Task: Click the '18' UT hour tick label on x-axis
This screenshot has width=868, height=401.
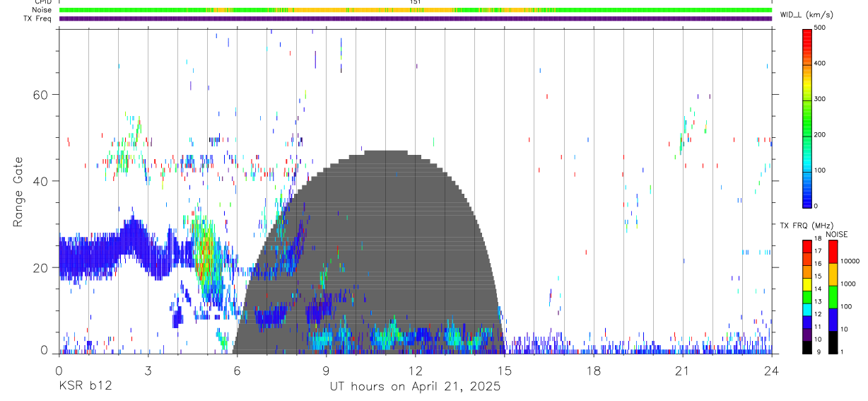Action: (x=593, y=370)
